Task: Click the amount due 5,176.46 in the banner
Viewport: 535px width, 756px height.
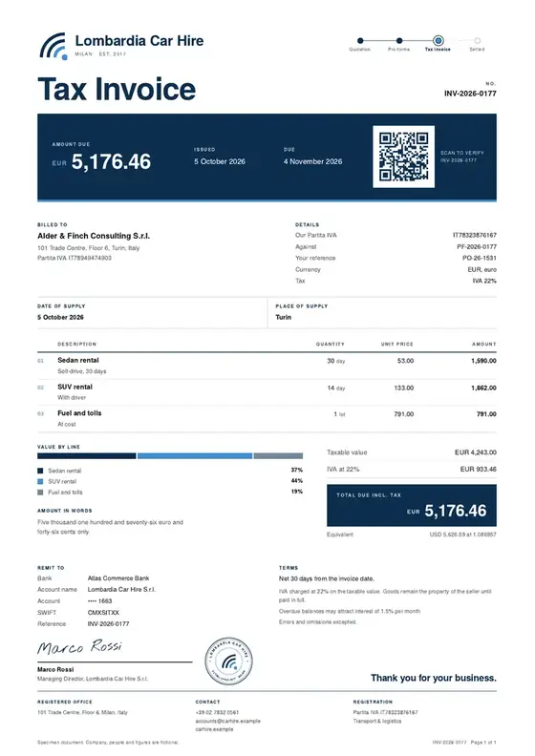Action: pos(112,161)
